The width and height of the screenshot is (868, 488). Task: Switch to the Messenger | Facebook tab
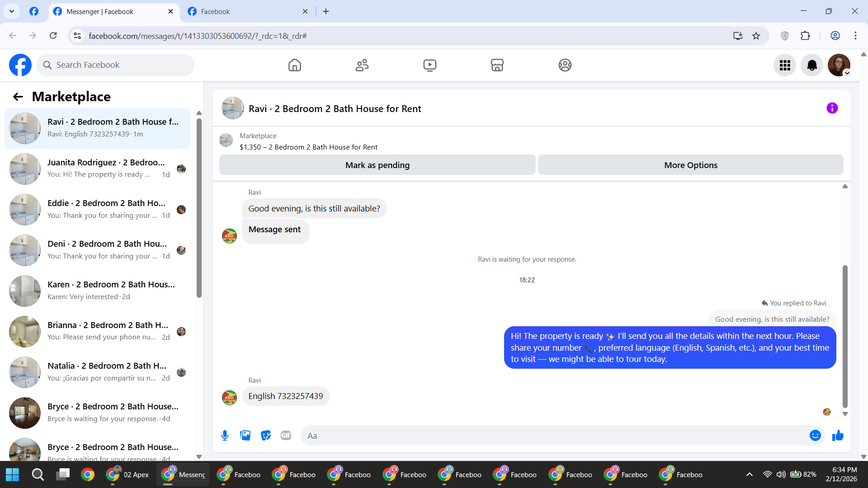113,11
